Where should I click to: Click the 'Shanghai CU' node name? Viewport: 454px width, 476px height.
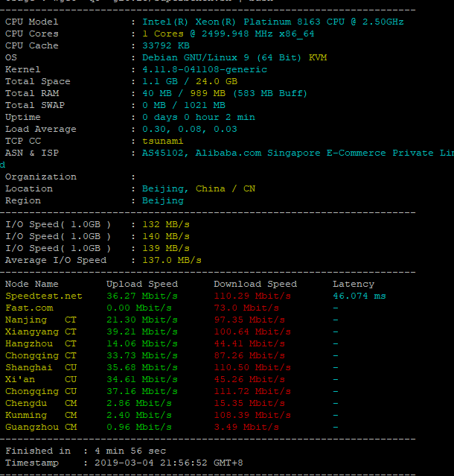point(41,368)
